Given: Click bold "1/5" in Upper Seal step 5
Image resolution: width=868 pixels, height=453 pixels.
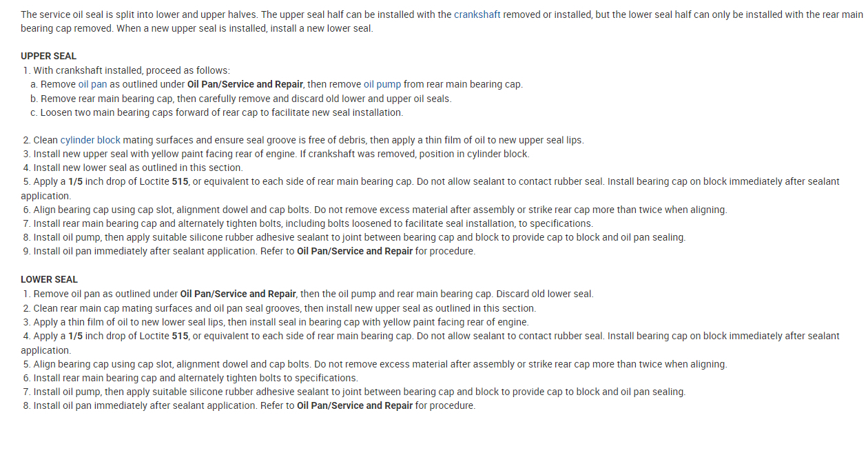Looking at the screenshot, I should click(75, 181).
